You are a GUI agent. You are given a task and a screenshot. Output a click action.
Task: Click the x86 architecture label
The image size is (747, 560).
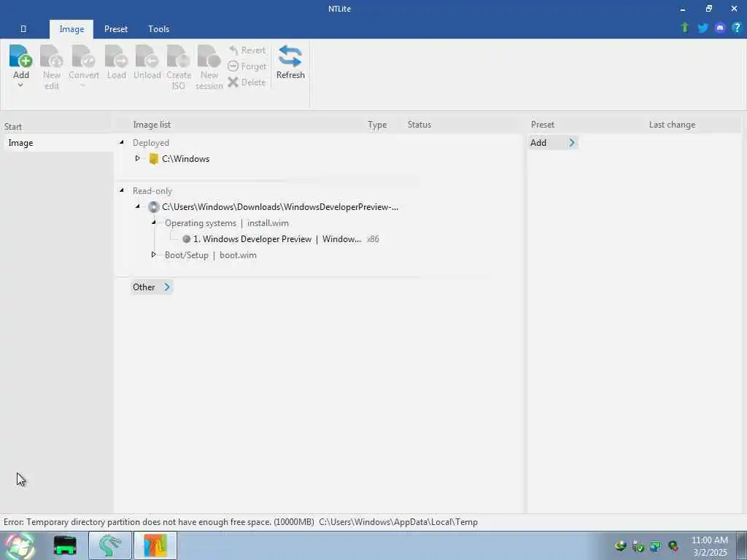point(373,239)
